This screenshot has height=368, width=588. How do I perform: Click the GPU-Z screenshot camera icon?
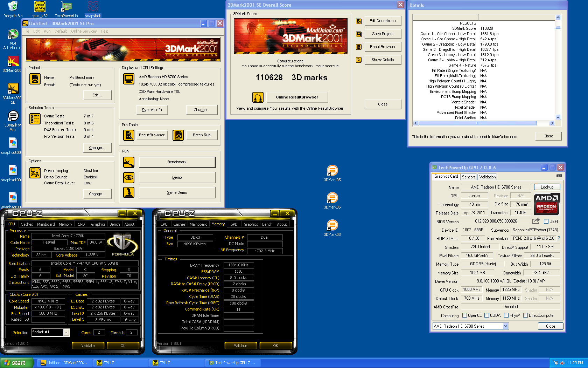pos(559,176)
